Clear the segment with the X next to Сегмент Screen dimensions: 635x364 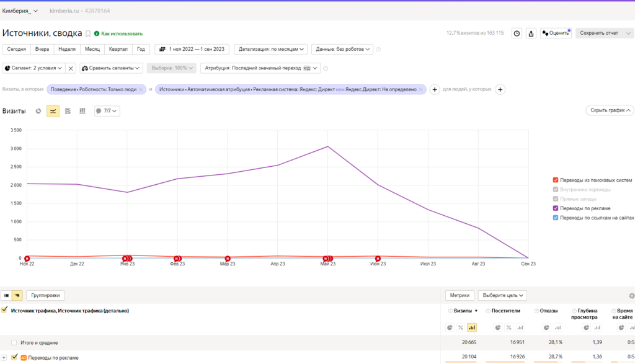point(71,68)
